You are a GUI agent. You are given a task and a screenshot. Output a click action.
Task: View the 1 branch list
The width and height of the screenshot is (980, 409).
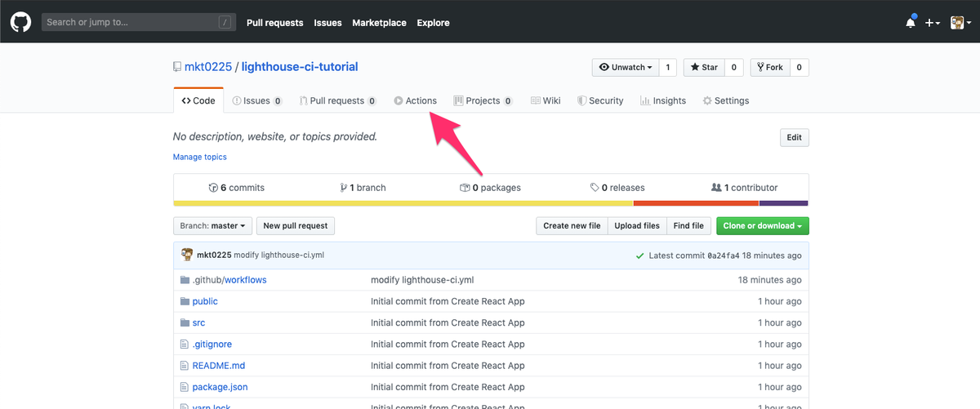[x=363, y=188]
